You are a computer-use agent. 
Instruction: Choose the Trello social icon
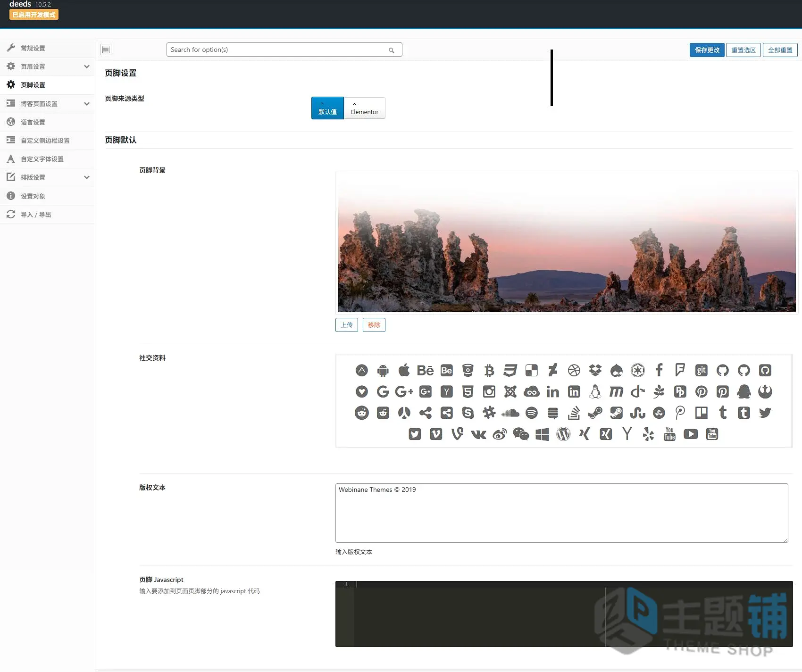[702, 413]
